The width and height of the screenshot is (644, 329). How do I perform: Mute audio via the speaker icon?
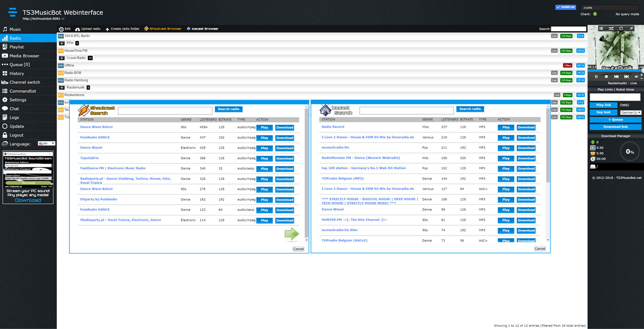point(636,76)
